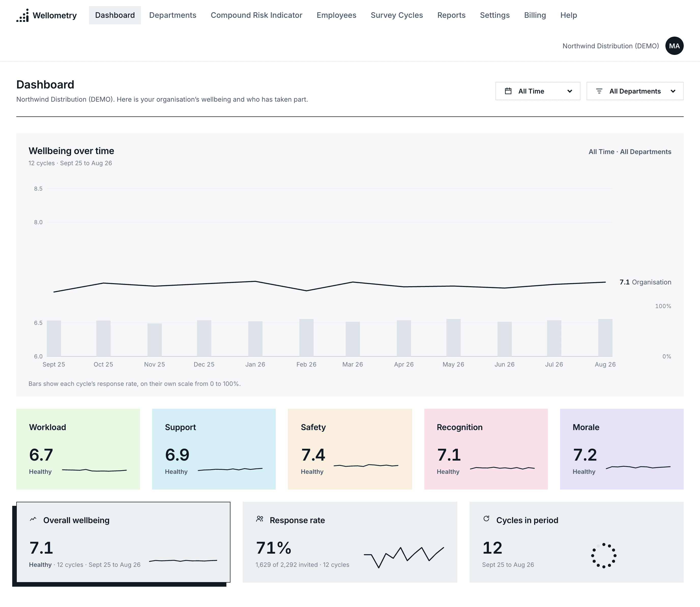Click the filter lines icon beside All Departments
The image size is (700, 607).
(x=599, y=91)
